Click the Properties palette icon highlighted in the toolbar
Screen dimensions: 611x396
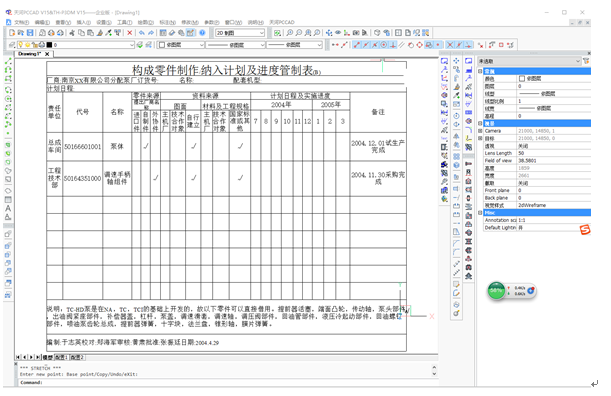click(191, 33)
